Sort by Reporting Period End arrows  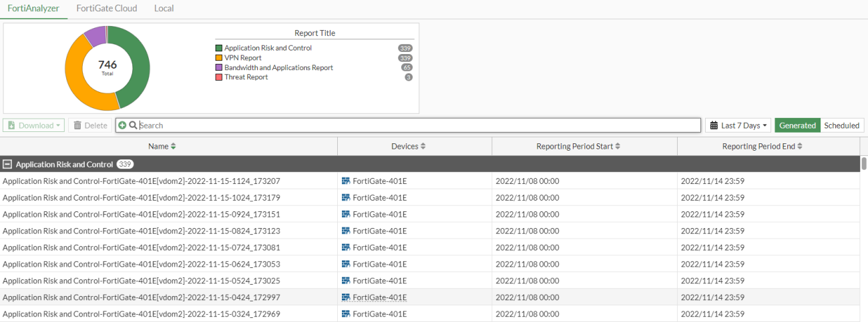800,146
